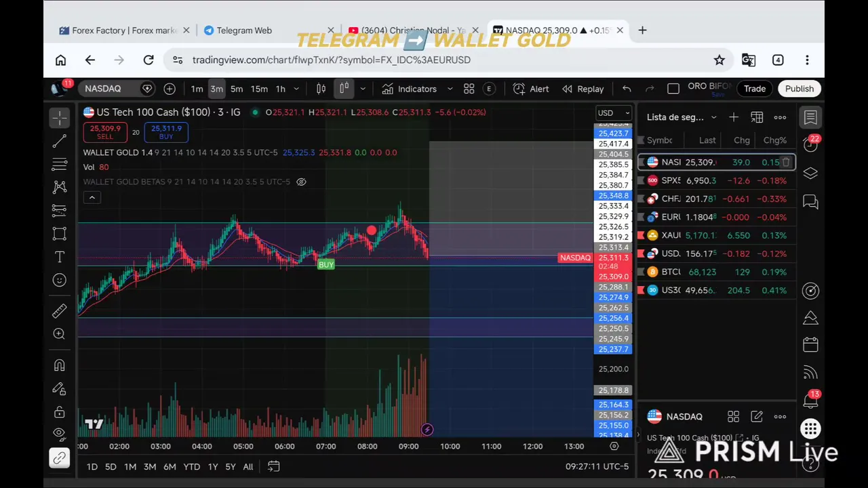Select the geometric shapes tool
This screenshot has height=488, width=868.
(60, 234)
